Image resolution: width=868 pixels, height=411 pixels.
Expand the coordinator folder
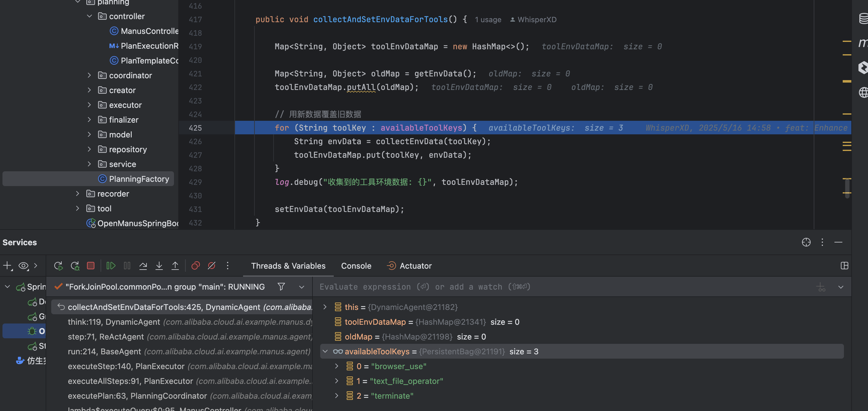click(x=89, y=75)
